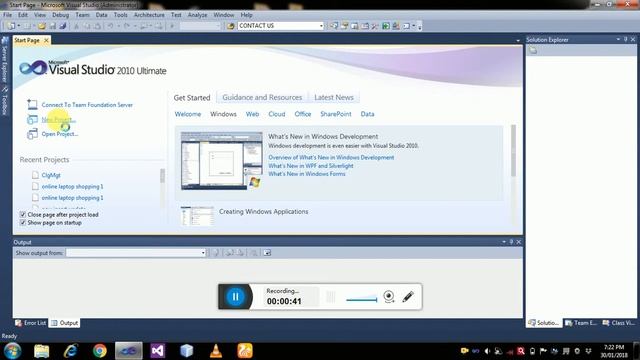Image resolution: width=640 pixels, height=360 pixels.
Task: Switch to Latest News tab
Action: click(x=334, y=97)
